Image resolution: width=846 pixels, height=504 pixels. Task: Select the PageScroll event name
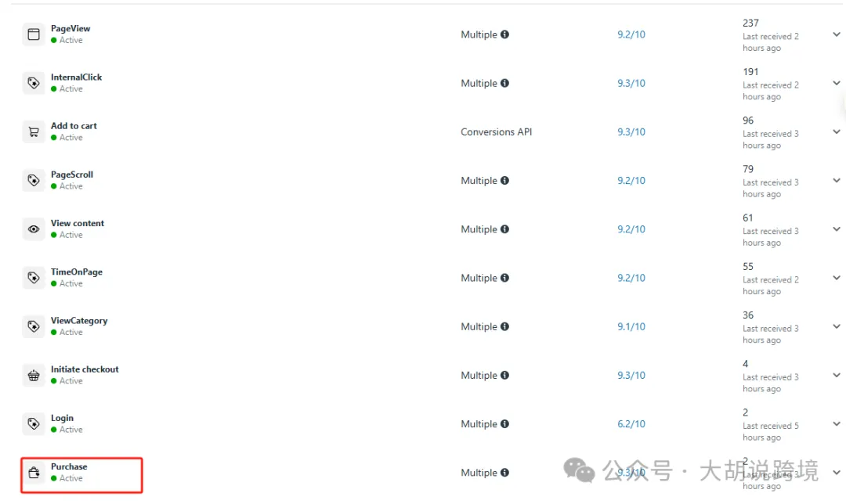(72, 175)
